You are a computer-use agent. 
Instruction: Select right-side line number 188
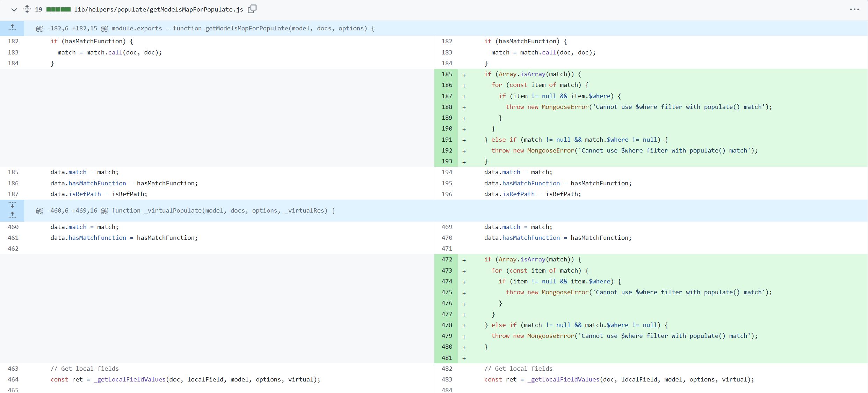pos(447,107)
